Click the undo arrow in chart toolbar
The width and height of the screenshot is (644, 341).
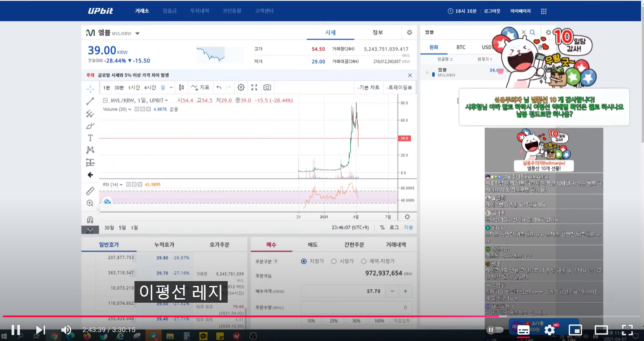coord(219,87)
